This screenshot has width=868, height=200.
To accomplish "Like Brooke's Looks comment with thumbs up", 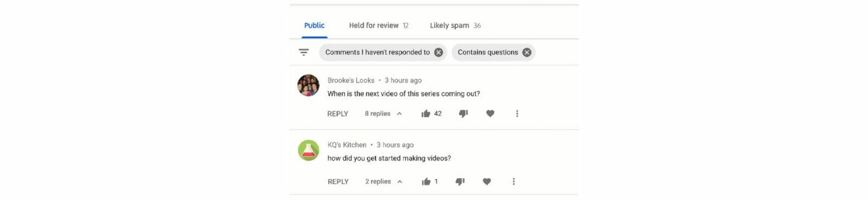I will (426, 114).
